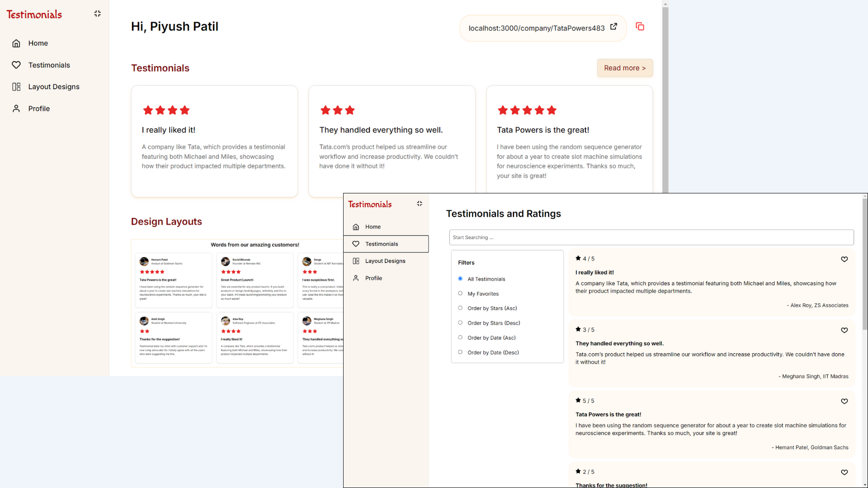
Task: Open Layout Designs in the front window sidebar
Action: pyautogui.click(x=385, y=261)
